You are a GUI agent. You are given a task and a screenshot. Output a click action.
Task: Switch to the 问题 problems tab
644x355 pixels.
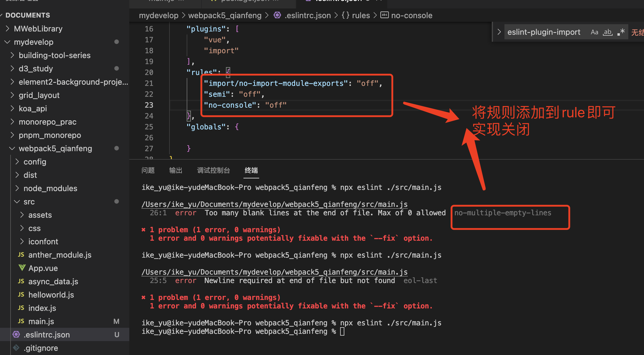click(x=148, y=170)
